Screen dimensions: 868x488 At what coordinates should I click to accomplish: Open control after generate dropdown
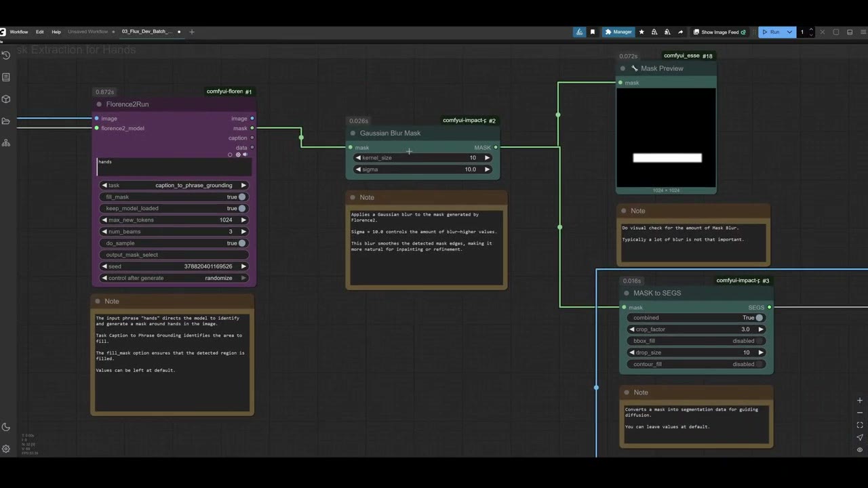(x=174, y=278)
